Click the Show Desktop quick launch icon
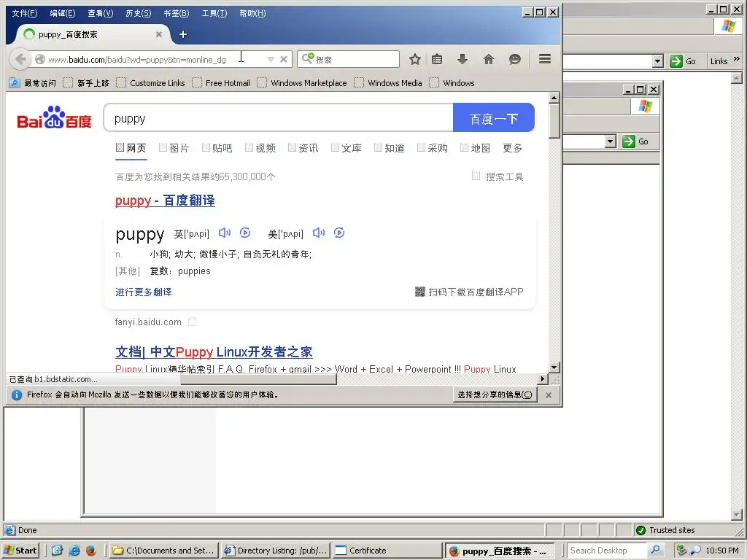The height and width of the screenshot is (560, 747). click(57, 551)
